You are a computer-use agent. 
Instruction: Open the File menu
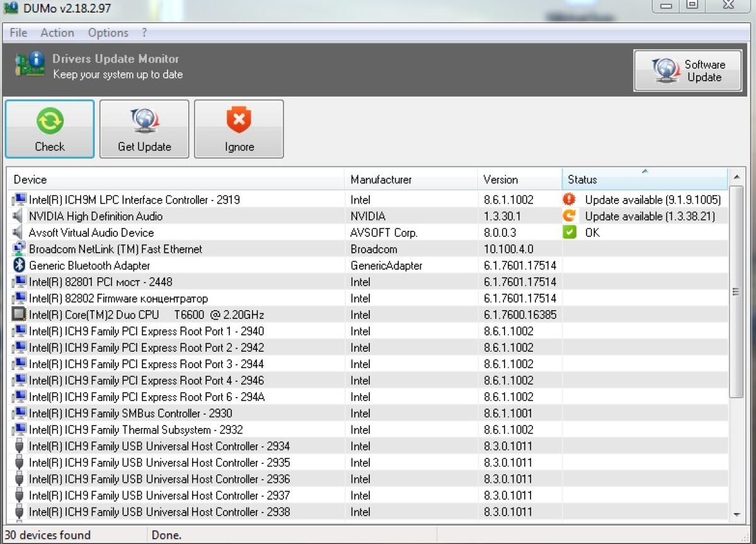(x=18, y=32)
